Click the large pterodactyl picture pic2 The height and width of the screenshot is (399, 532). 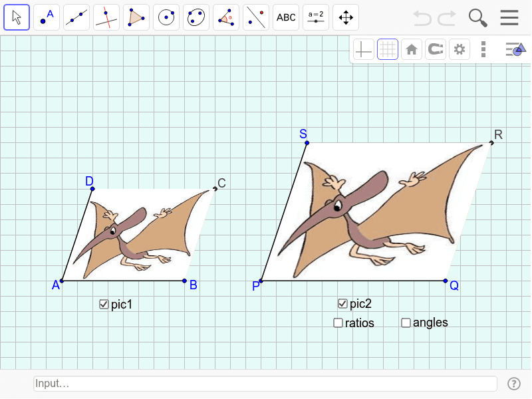[376, 211]
